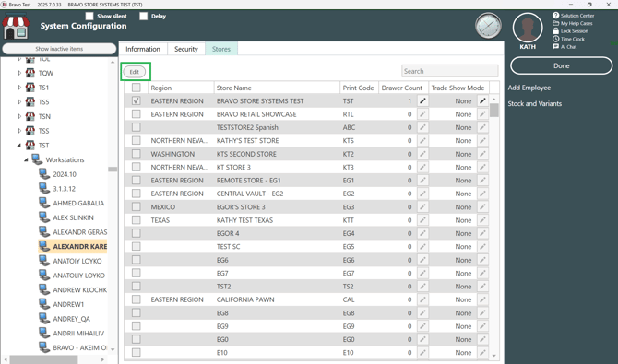Select AHMED GABALIA workstation icon
The image size is (618, 364).
[44, 203]
